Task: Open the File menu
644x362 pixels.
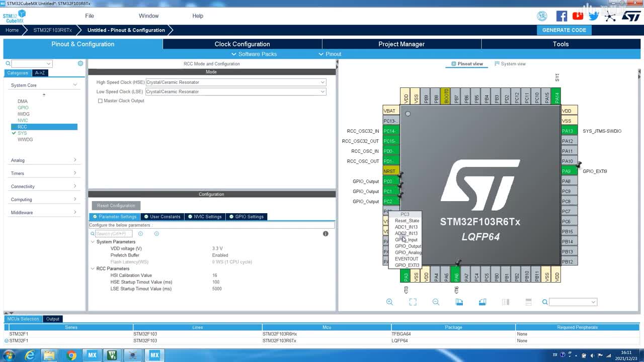Action: click(90, 16)
